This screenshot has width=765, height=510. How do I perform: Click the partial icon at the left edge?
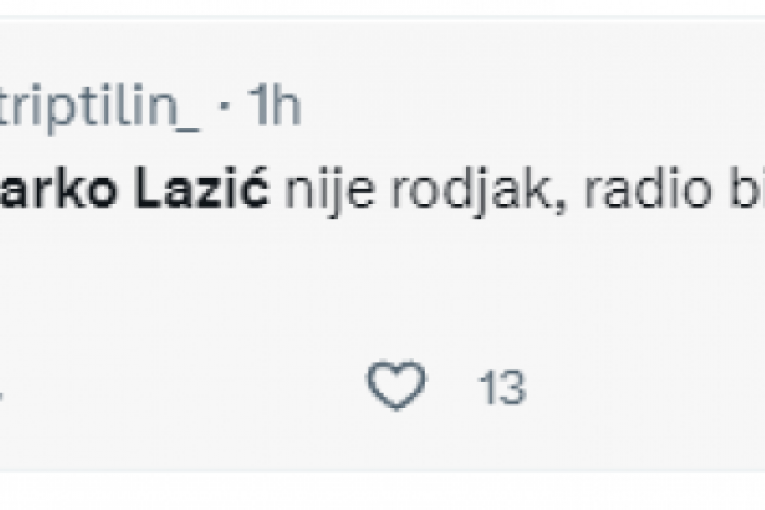point(2,388)
